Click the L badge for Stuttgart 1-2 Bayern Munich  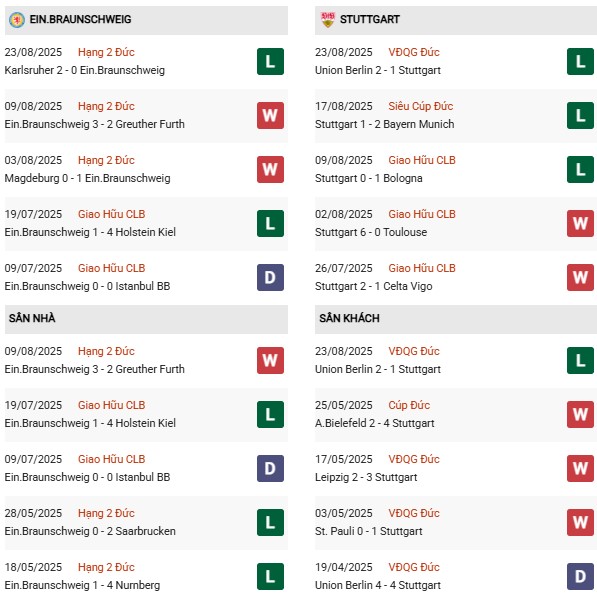(x=580, y=115)
